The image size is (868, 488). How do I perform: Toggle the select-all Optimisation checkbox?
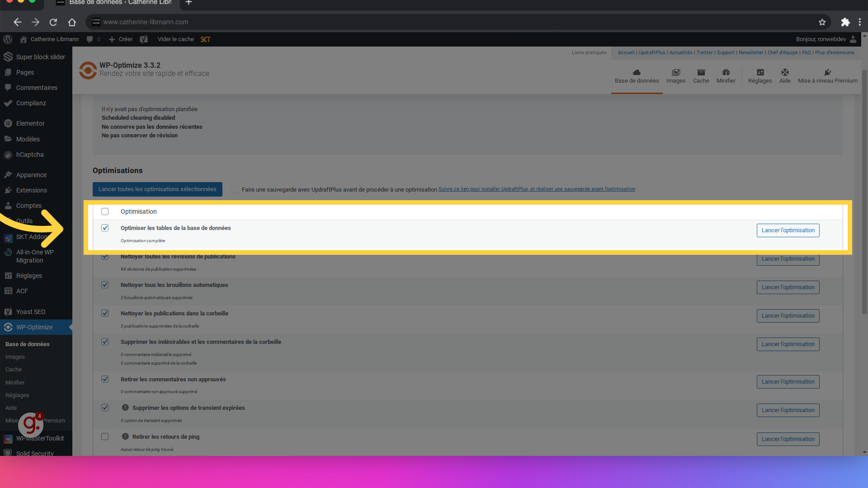(x=105, y=211)
